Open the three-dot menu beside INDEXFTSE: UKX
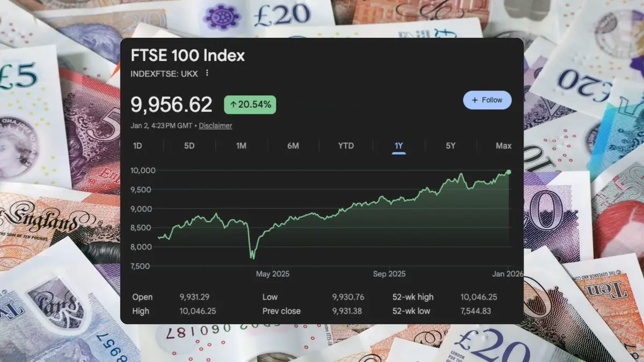The width and height of the screenshot is (644, 362). click(x=207, y=73)
